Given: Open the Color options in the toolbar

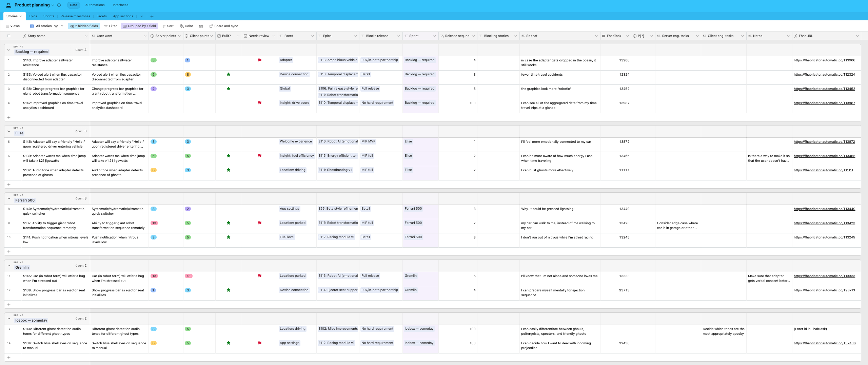Looking at the screenshot, I should click(x=186, y=26).
